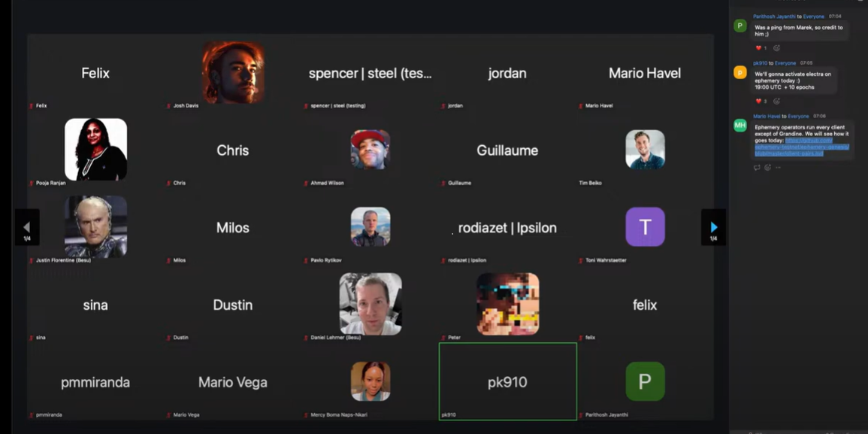Go to previous gallery page arrow

tap(26, 227)
